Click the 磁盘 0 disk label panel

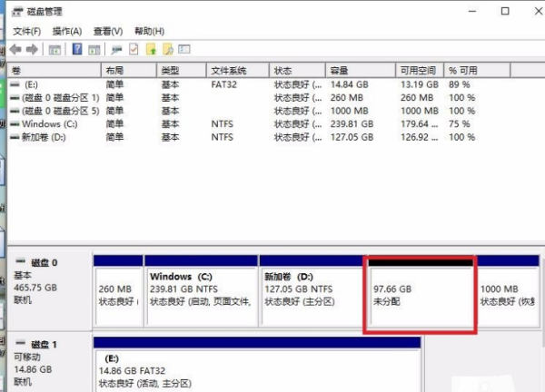click(x=50, y=290)
